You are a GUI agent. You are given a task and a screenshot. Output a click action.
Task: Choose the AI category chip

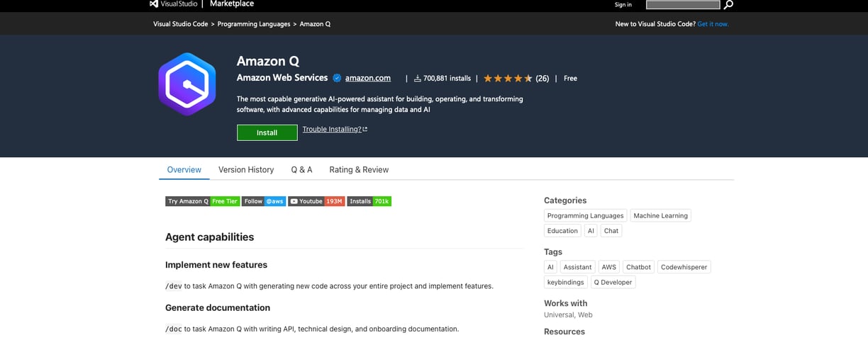point(591,231)
